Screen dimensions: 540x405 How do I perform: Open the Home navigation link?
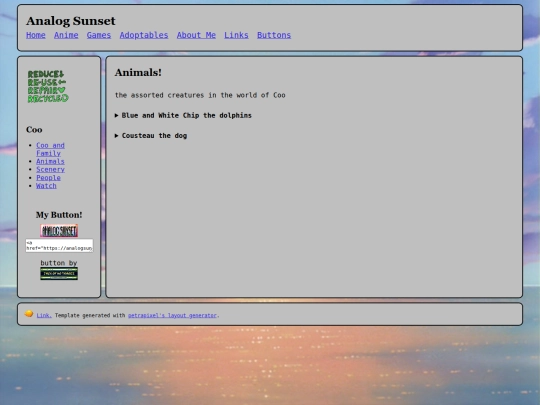(36, 35)
